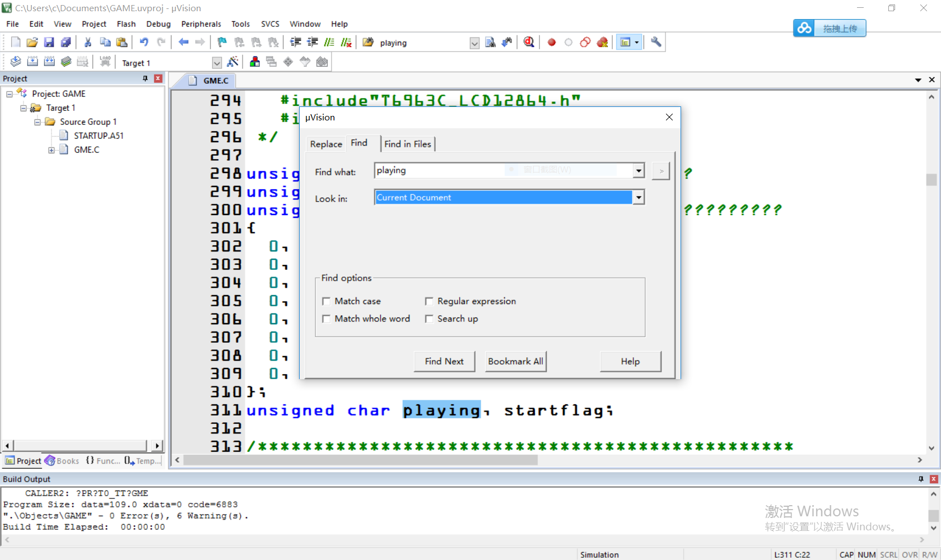The image size is (941, 560).
Task: Switch to the Replace tab
Action: coord(326,144)
